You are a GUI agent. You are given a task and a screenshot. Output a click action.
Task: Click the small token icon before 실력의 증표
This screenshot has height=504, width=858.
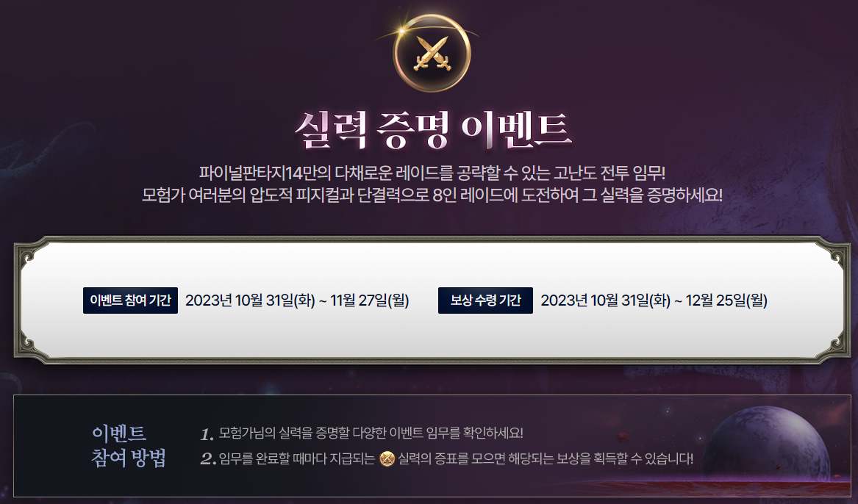pos(387,458)
